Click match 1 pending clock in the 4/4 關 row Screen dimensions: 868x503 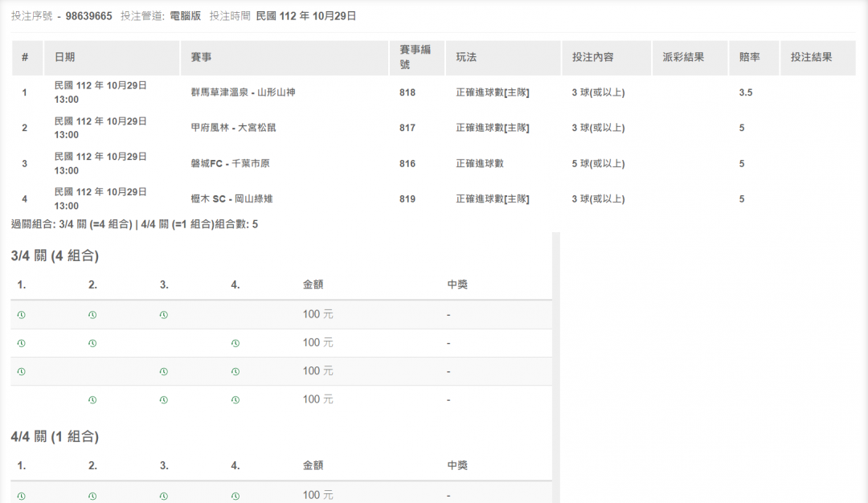[x=21, y=496]
